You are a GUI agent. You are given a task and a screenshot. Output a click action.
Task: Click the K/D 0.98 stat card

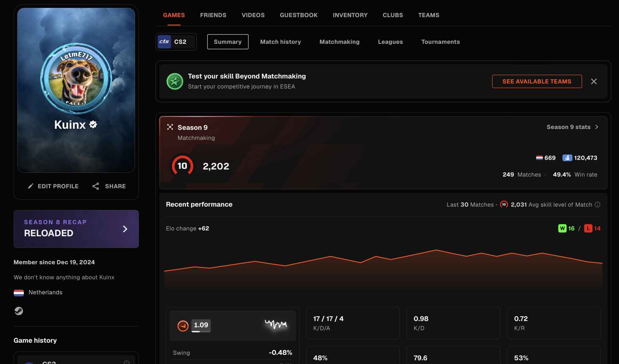pyautogui.click(x=453, y=323)
